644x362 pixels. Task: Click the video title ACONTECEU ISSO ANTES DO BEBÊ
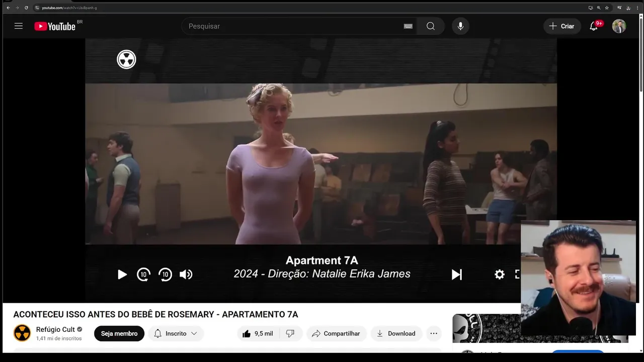(155, 315)
